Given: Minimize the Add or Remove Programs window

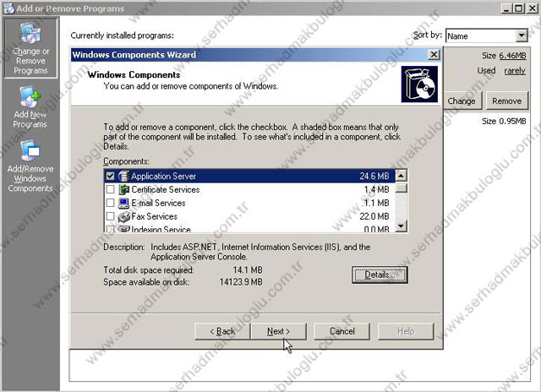Looking at the screenshot, I should click(506, 8).
